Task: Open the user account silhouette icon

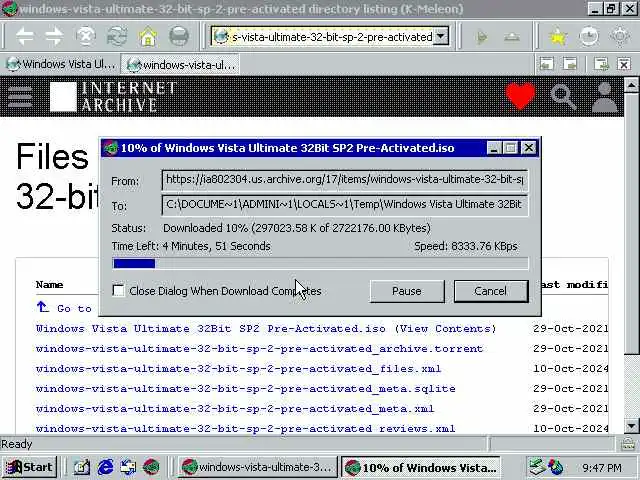Action: [604, 97]
